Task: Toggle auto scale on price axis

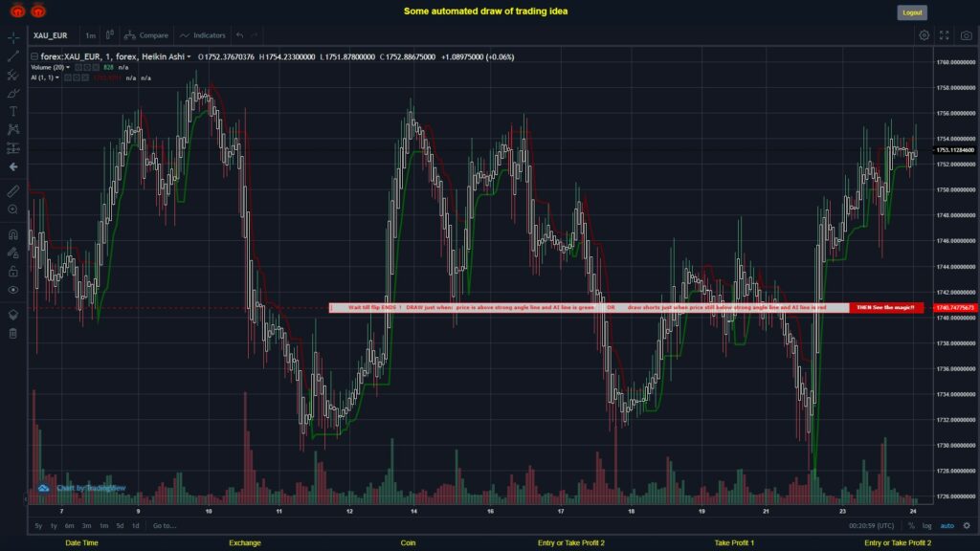Action: coord(947,525)
